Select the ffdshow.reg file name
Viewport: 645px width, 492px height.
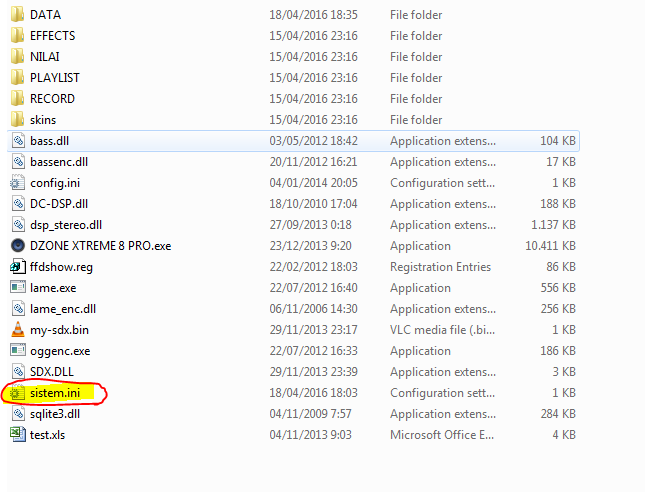pos(61,267)
